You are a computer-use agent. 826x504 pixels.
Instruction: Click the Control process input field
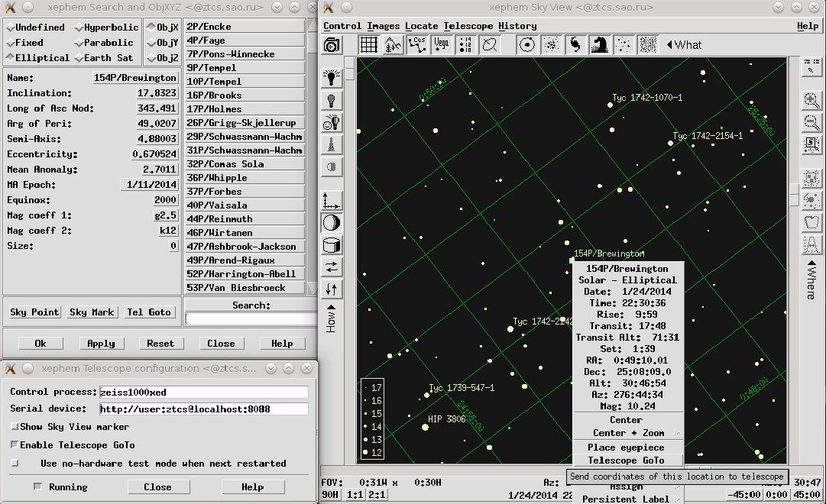(203, 393)
